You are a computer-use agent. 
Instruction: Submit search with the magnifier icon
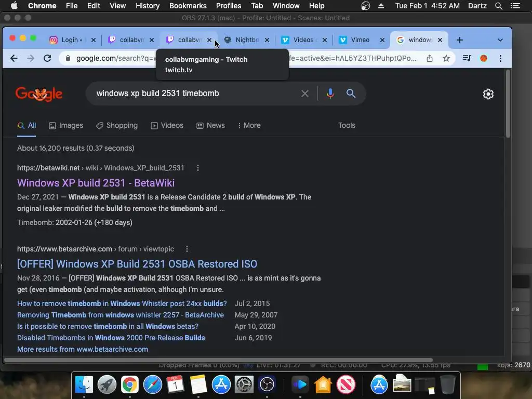click(x=351, y=94)
